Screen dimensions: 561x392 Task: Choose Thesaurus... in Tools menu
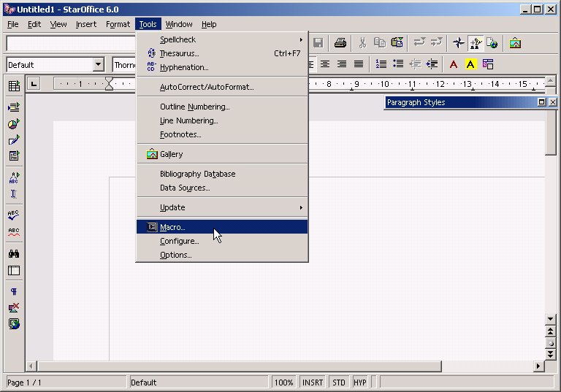coord(222,53)
